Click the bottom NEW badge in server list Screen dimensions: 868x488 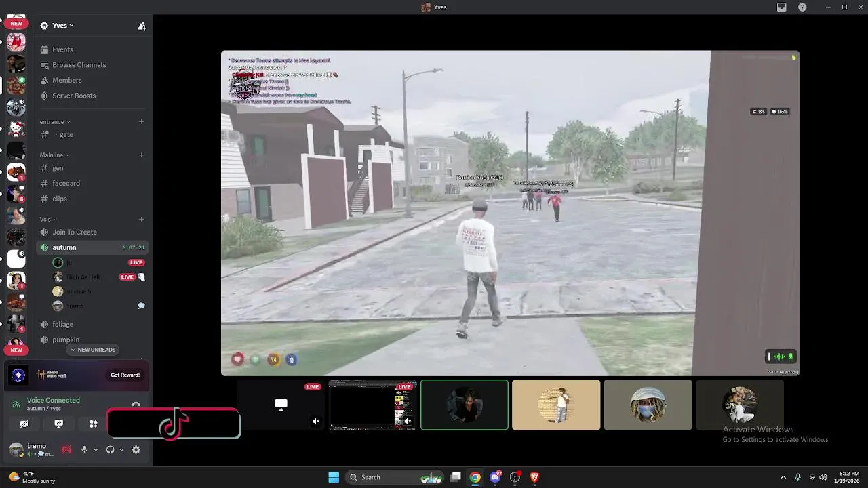(x=16, y=350)
